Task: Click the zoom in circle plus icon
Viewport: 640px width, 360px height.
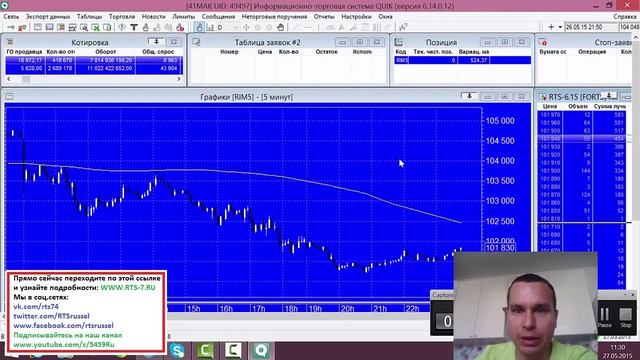Action: [258, 27]
